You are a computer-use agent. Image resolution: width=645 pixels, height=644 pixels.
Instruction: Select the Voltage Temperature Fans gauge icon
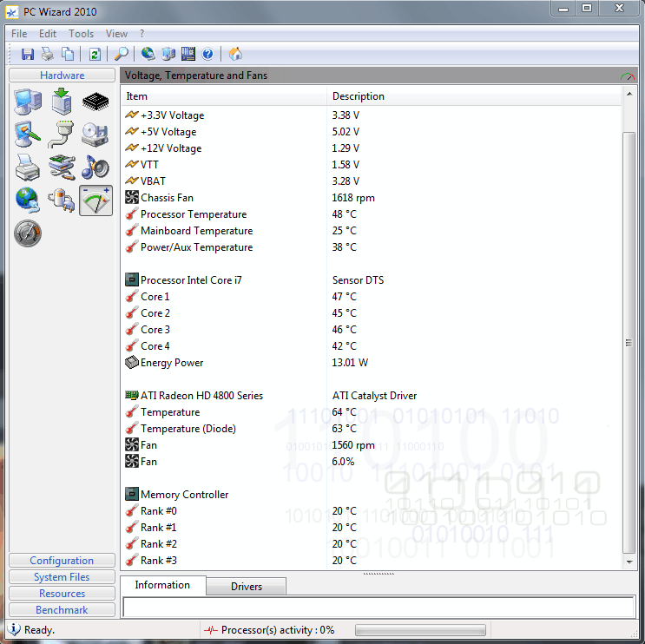tap(95, 200)
